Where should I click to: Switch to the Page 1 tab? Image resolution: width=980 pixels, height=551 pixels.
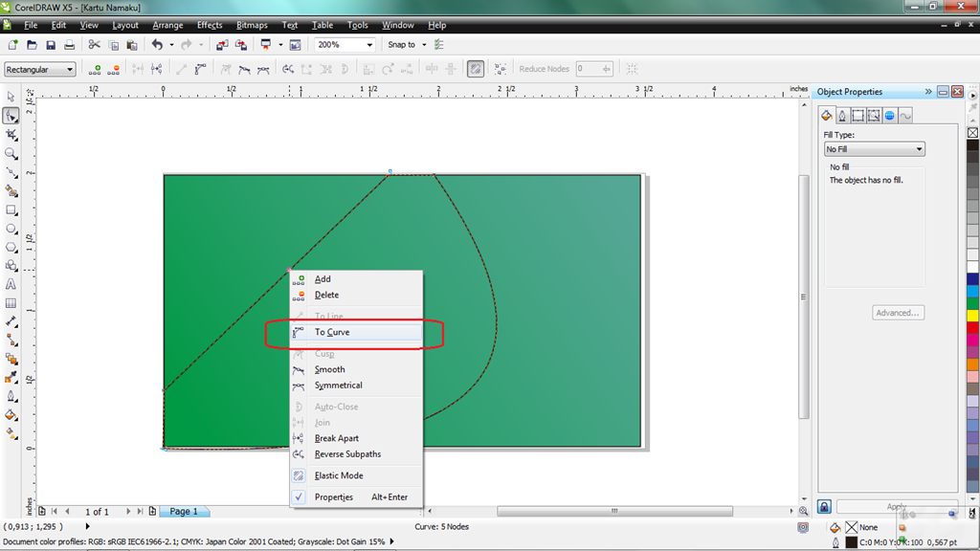pos(184,511)
